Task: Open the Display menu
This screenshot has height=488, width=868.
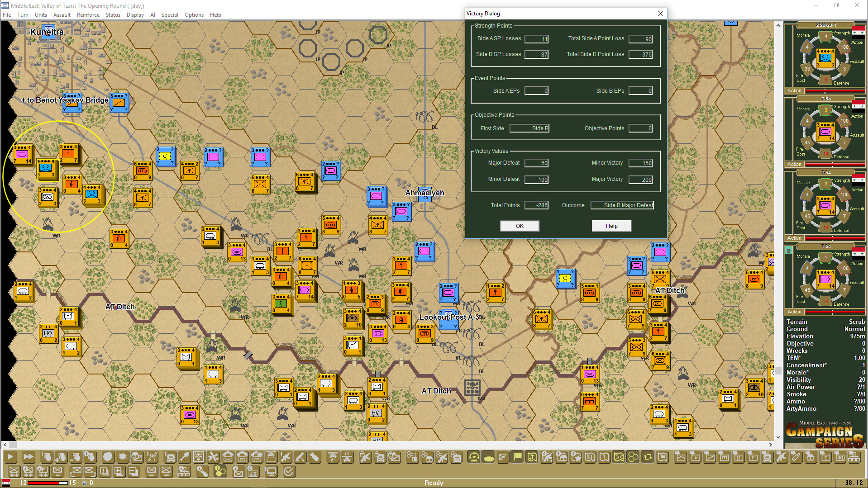Action: 135,14
